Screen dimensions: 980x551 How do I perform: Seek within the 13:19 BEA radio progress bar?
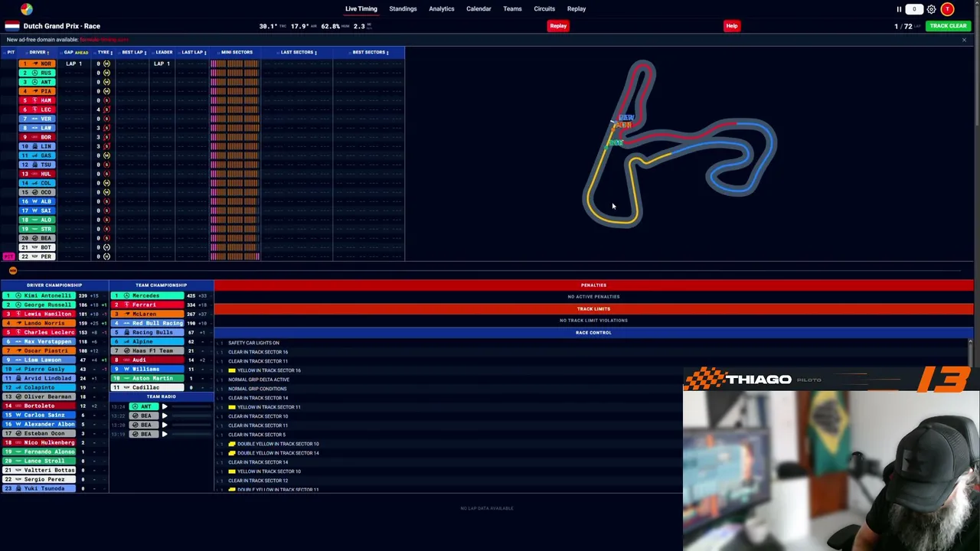191,434
